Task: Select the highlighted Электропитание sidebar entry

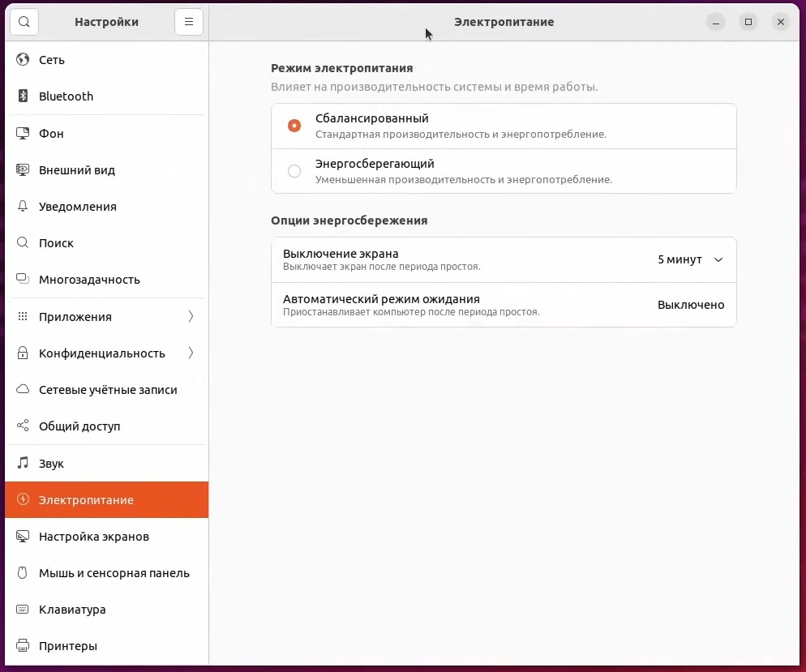Action: 106,499
